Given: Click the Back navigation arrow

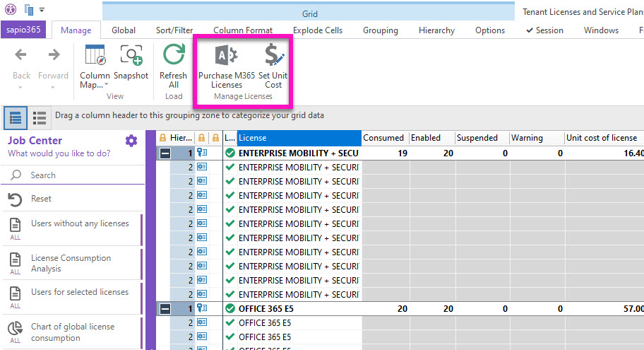Looking at the screenshot, I should (x=21, y=54).
